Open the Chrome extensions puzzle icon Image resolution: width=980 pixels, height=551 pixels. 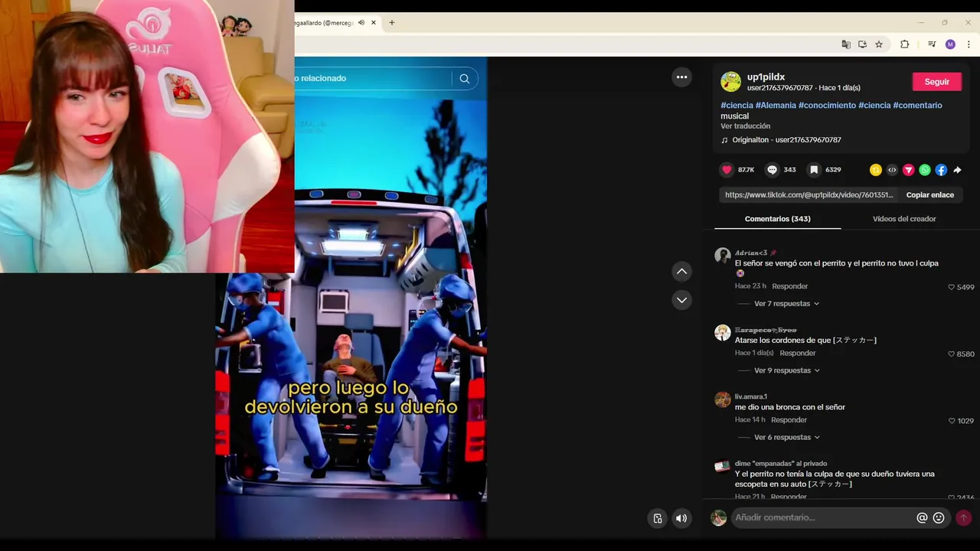point(904,44)
